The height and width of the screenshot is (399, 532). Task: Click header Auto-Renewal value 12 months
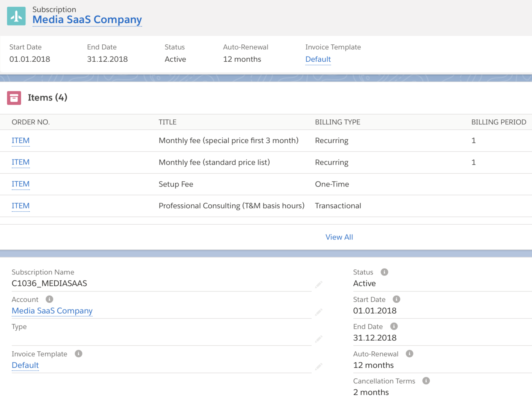tap(242, 59)
